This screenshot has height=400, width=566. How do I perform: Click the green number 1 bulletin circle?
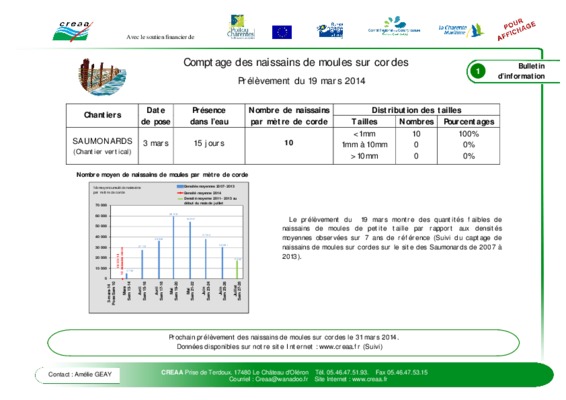tap(478, 71)
